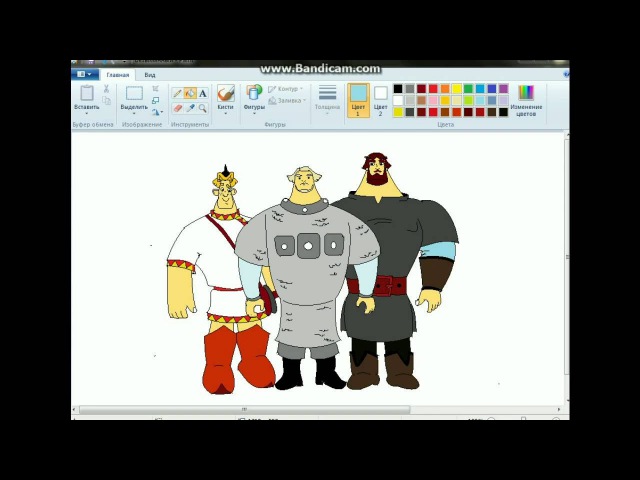
Task: Click the rectangular selection icon
Action: point(134,93)
